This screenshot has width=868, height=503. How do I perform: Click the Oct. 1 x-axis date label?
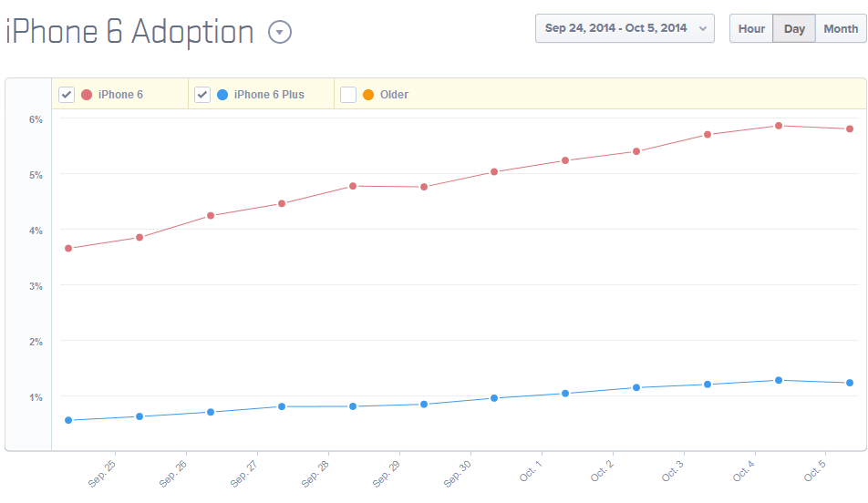click(529, 473)
